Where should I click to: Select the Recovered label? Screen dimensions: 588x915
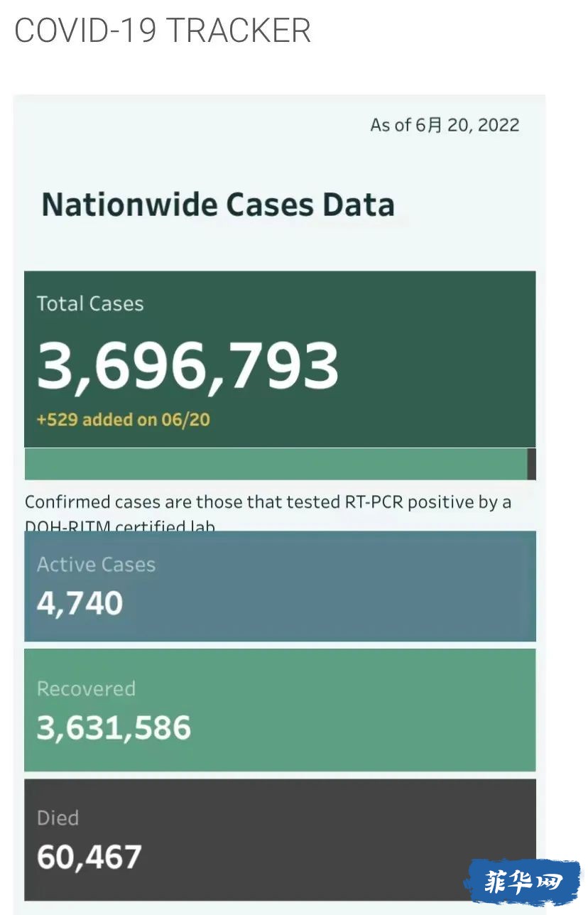[x=86, y=689]
